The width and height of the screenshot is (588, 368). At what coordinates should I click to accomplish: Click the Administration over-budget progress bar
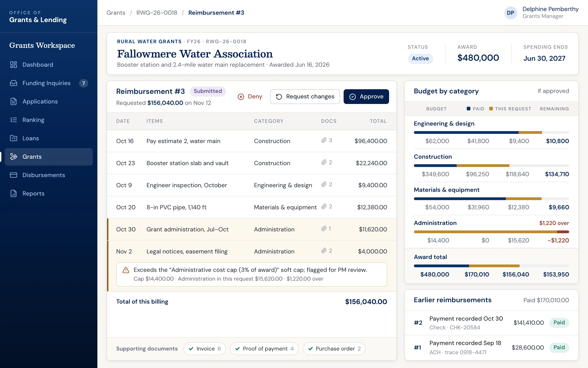(x=491, y=232)
